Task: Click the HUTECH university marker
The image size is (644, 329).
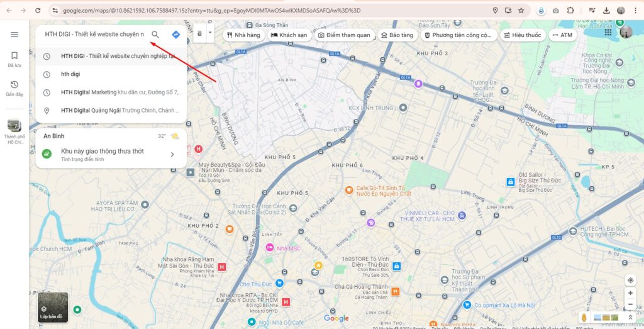Action: click(x=573, y=231)
